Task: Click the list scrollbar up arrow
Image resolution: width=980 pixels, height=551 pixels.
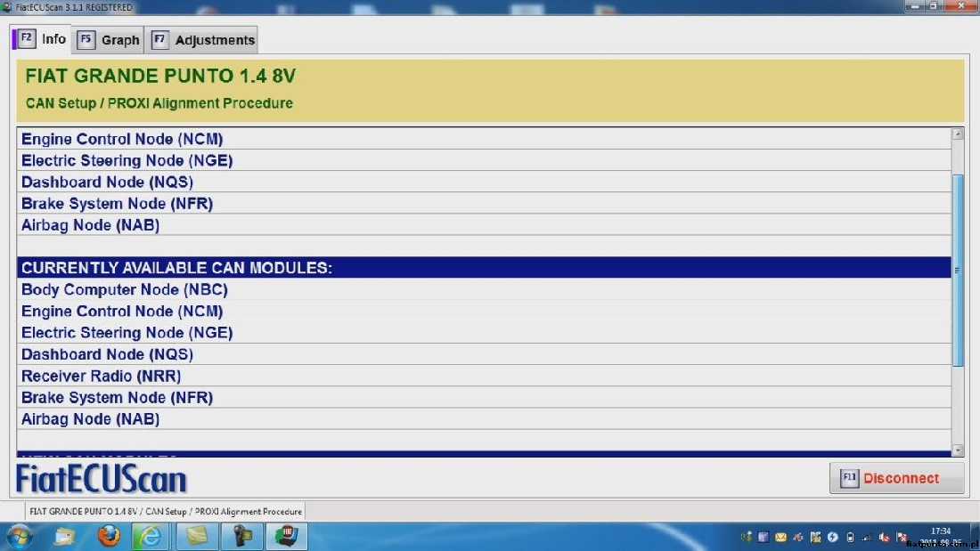Action: 958,134
